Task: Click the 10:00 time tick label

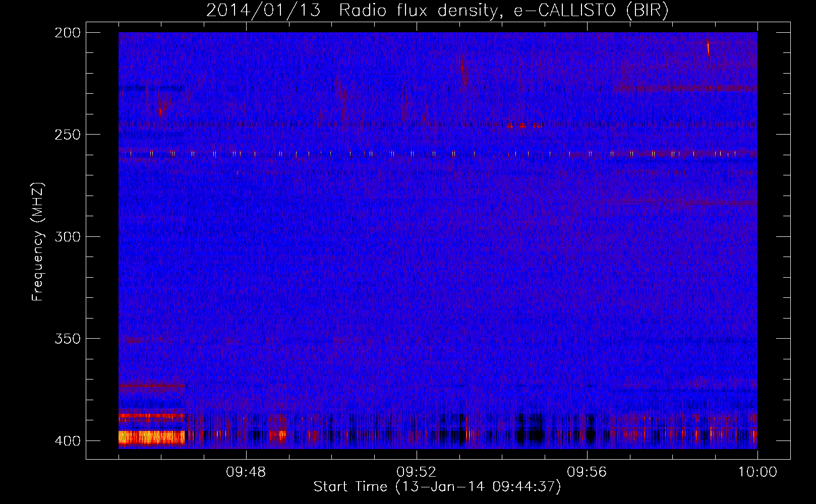Action: (757, 472)
